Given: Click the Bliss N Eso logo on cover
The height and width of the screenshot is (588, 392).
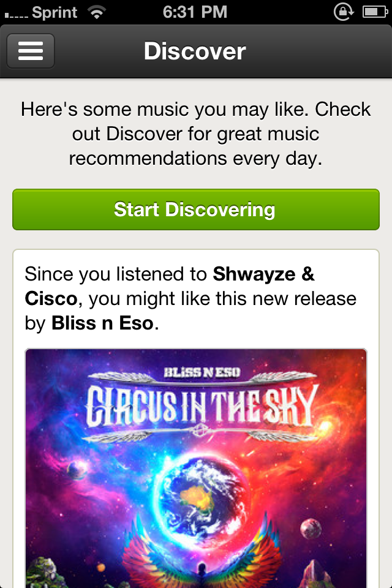Looking at the screenshot, I should point(202,372).
